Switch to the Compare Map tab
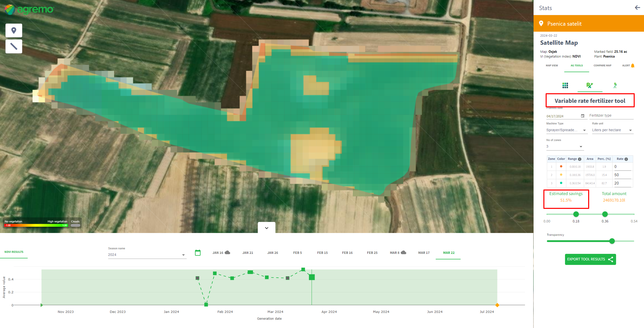Screen dimensions: 644x328 [x=602, y=66]
